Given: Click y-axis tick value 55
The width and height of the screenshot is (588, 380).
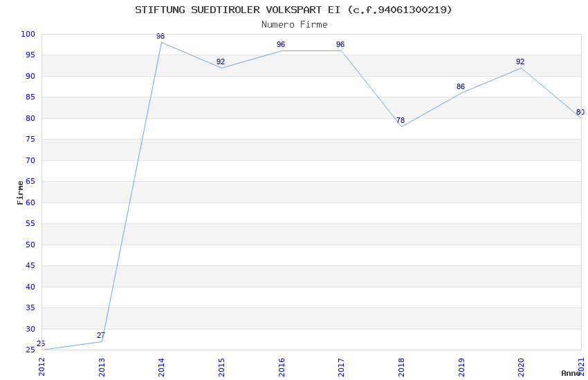Looking at the screenshot, I should [30, 223].
